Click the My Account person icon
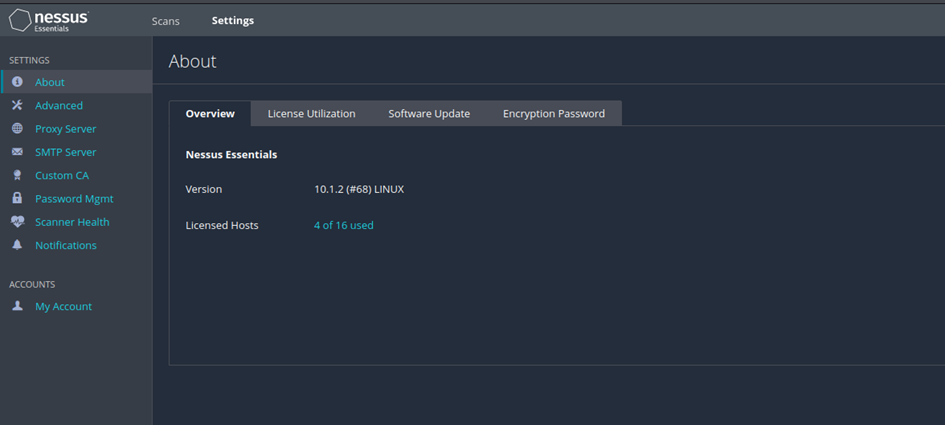 [x=17, y=306]
